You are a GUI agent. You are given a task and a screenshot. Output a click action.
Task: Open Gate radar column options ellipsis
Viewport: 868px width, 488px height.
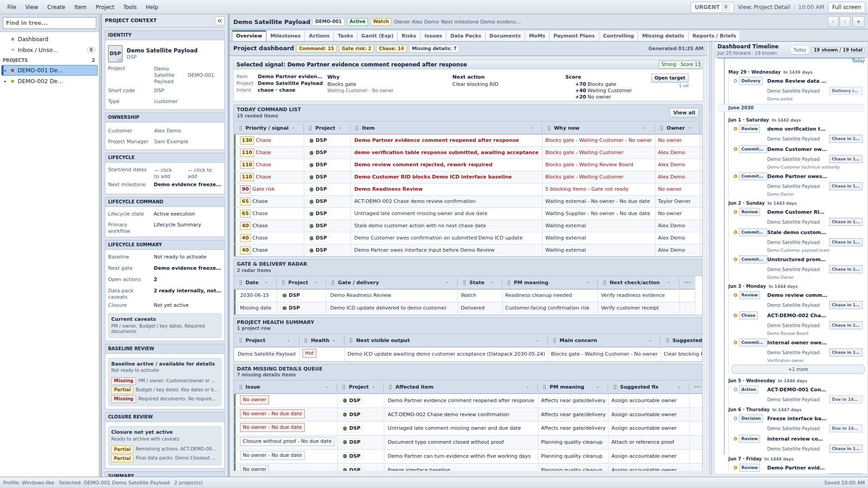(688, 283)
